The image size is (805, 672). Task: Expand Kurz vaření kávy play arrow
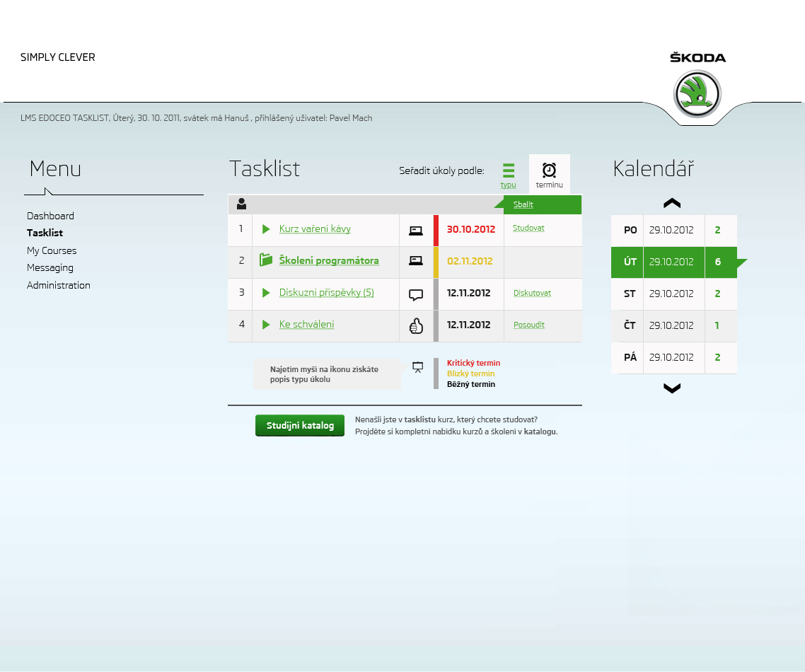266,229
